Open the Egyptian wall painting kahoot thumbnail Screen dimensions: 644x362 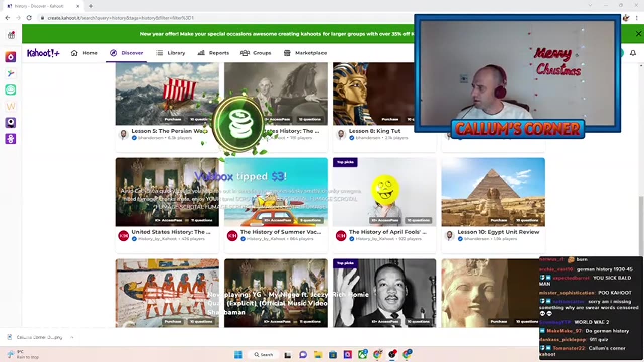(x=167, y=293)
